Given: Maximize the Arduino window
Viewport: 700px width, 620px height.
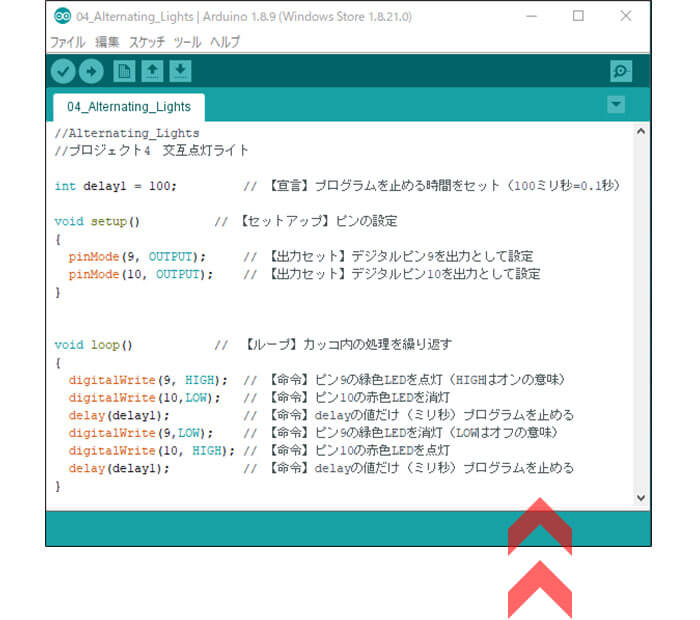Looking at the screenshot, I should click(x=578, y=16).
